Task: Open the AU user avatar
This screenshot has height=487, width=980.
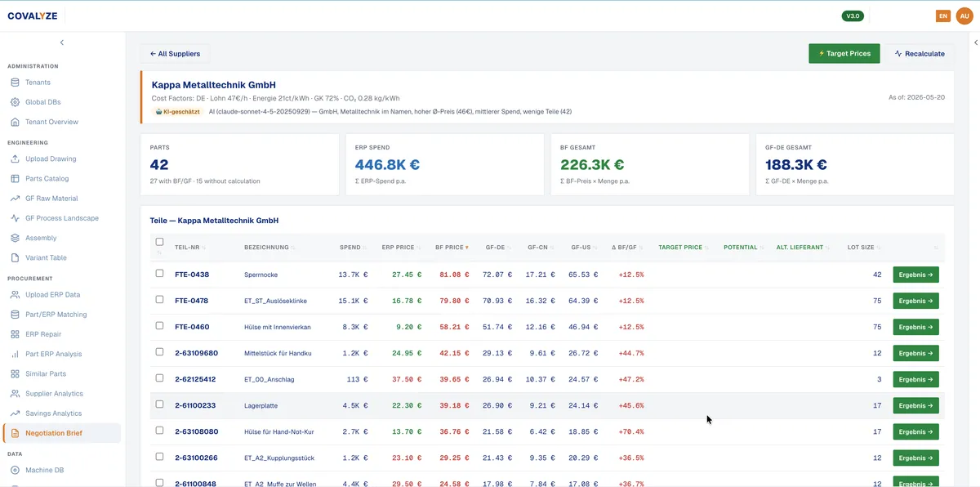Action: coord(964,16)
